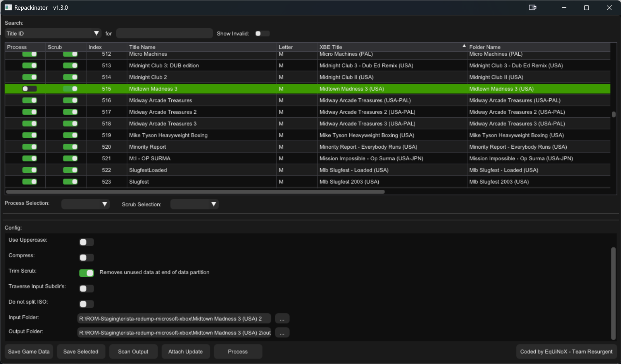621x364 pixels.
Task: Toggle Scrub switch for Midtown Madness 3
Action: [x=70, y=89]
